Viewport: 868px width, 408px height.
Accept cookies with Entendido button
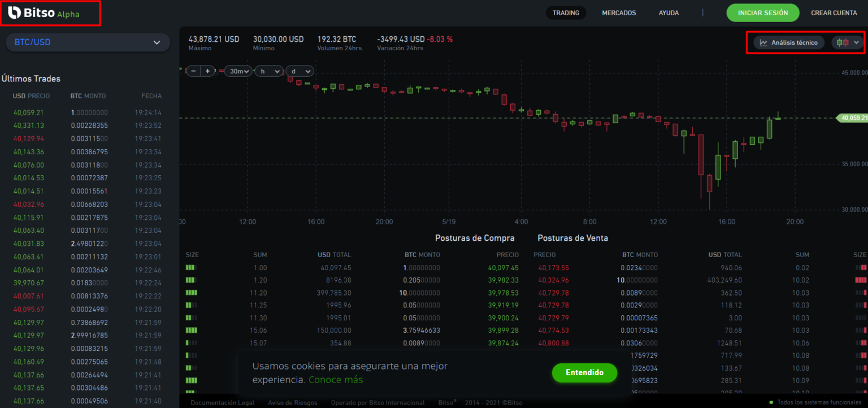pos(584,372)
